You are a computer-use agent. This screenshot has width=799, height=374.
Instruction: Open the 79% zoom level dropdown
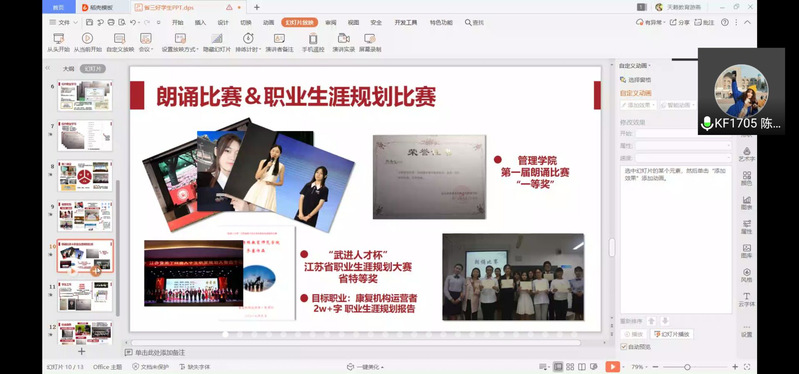(637, 367)
